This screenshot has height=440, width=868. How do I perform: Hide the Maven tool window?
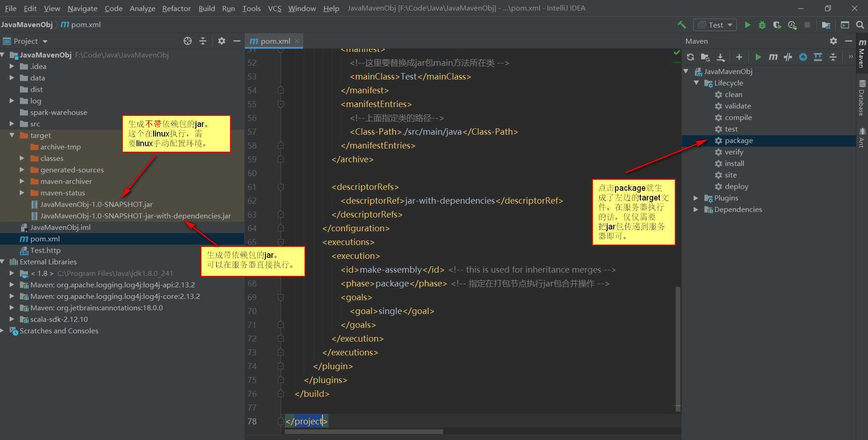pos(849,41)
